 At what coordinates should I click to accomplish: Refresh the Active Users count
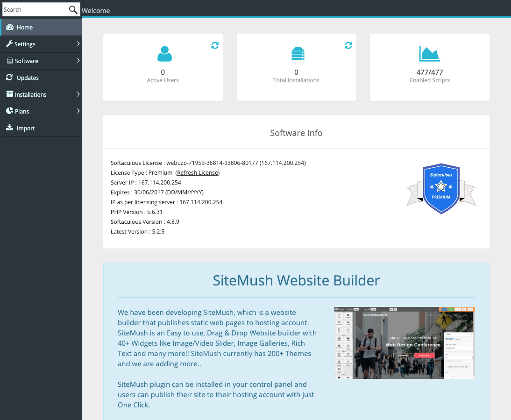pyautogui.click(x=214, y=45)
